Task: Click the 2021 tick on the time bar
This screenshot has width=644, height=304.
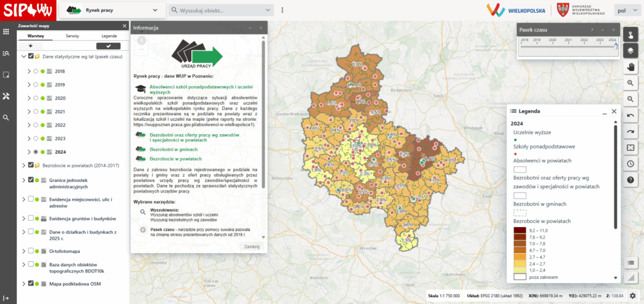Action: 568,41
